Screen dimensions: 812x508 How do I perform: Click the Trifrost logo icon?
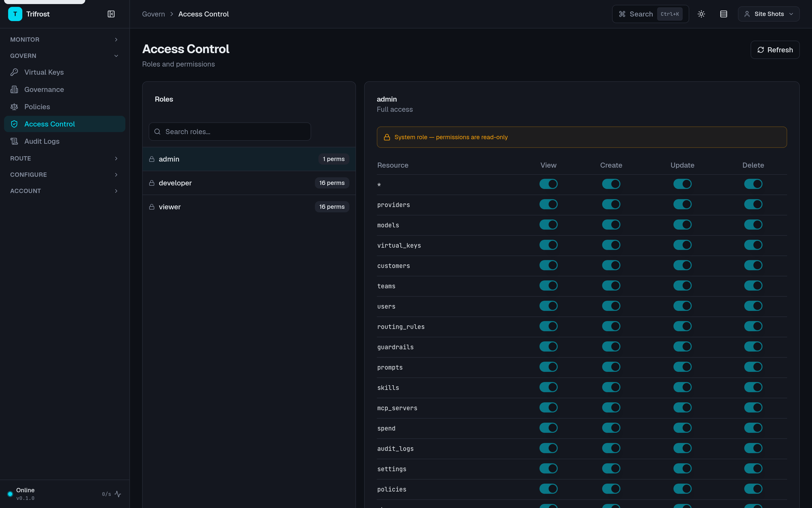click(x=15, y=14)
